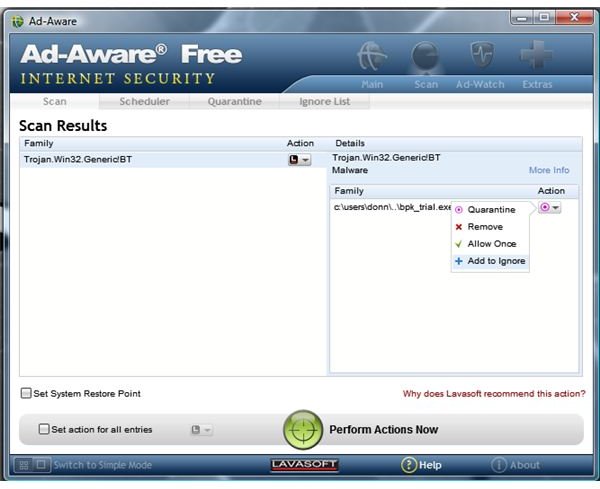Open action dropdown for bpk_trial.exe file
Viewport: 600px width, 489px height.
pyautogui.click(x=549, y=207)
